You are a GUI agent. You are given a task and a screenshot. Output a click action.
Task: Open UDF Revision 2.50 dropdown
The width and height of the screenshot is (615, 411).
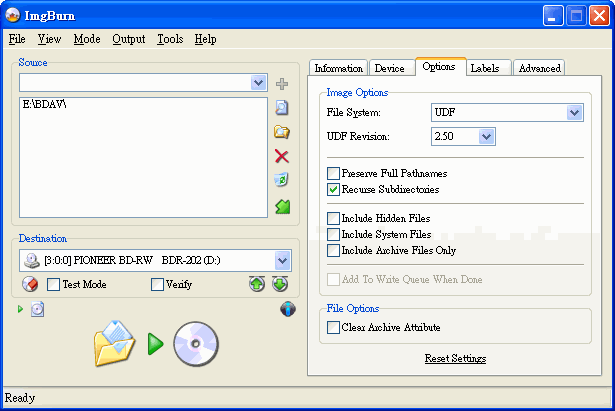(486, 136)
